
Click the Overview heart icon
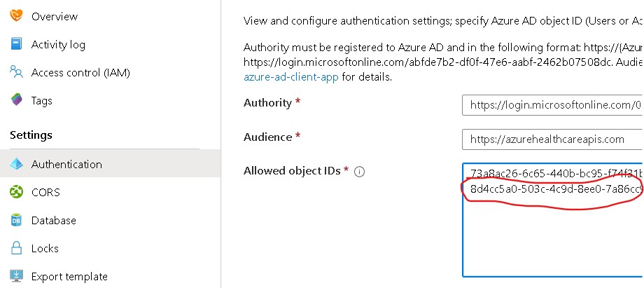coord(16,15)
